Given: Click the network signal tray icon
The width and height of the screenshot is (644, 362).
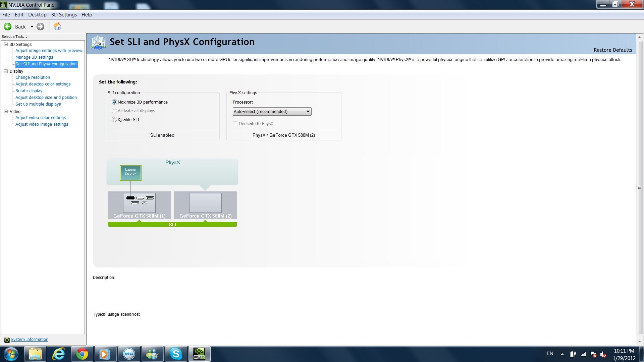Looking at the screenshot, I should pos(583,354).
